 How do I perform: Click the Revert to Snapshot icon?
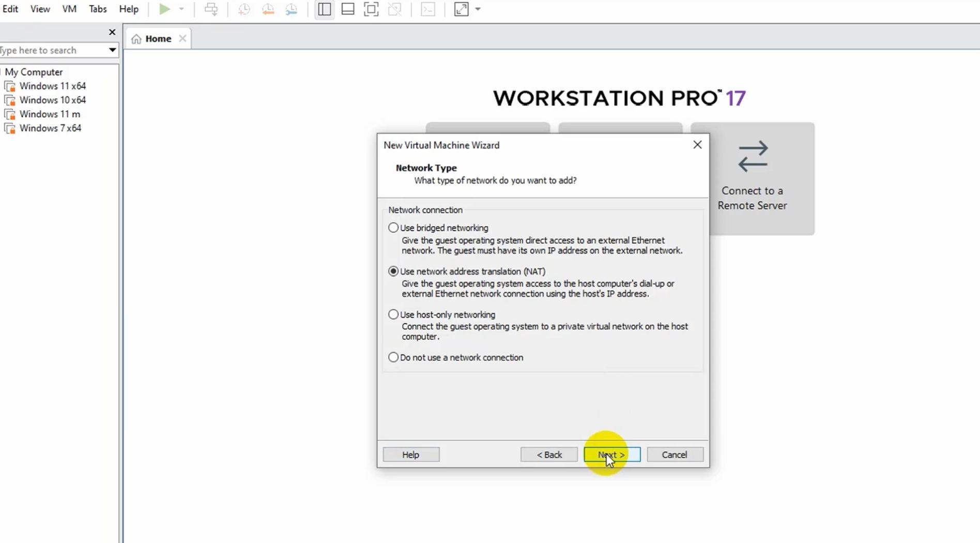[x=268, y=9]
